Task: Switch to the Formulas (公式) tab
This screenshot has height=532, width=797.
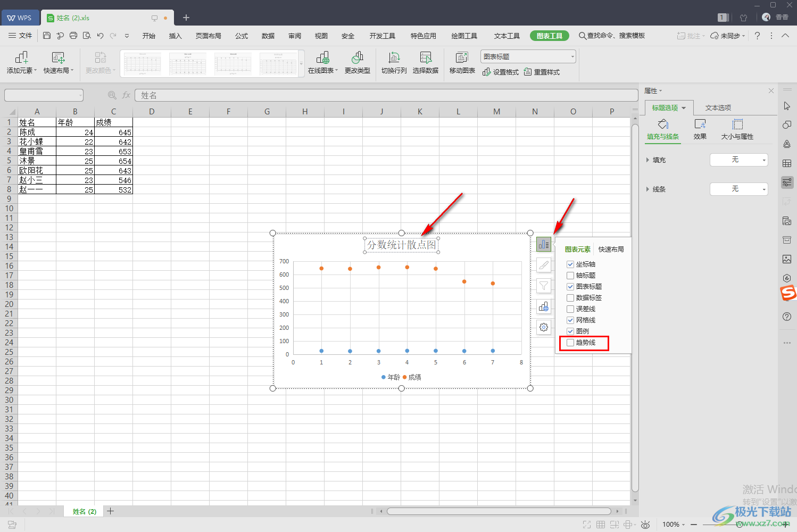Action: [x=242, y=36]
